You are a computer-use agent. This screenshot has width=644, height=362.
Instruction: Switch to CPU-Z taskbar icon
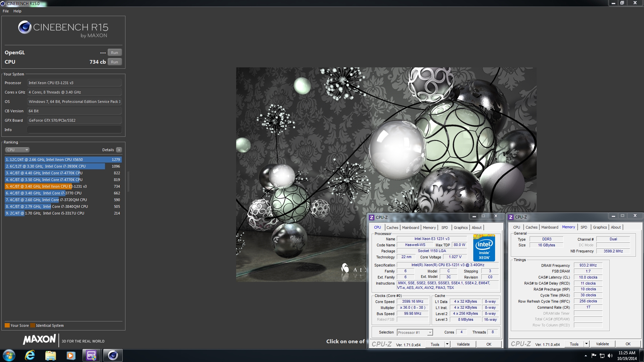[91, 355]
